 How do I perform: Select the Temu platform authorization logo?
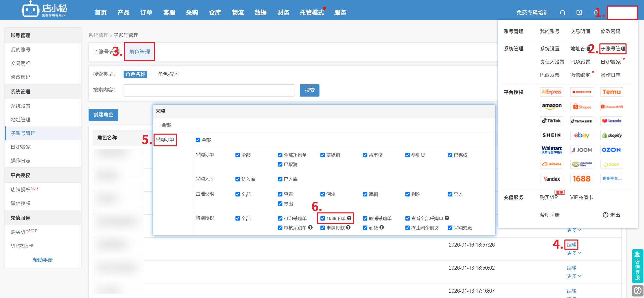(612, 92)
